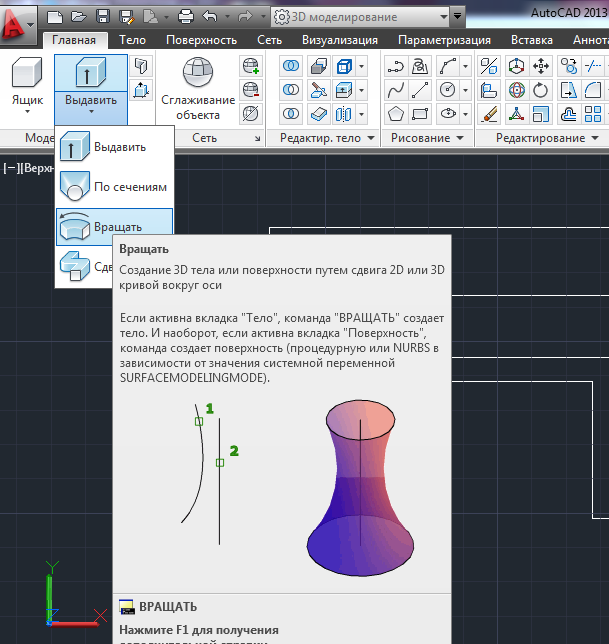Switch to the Визуализация ribbon tab
609x644 pixels.
point(340,40)
